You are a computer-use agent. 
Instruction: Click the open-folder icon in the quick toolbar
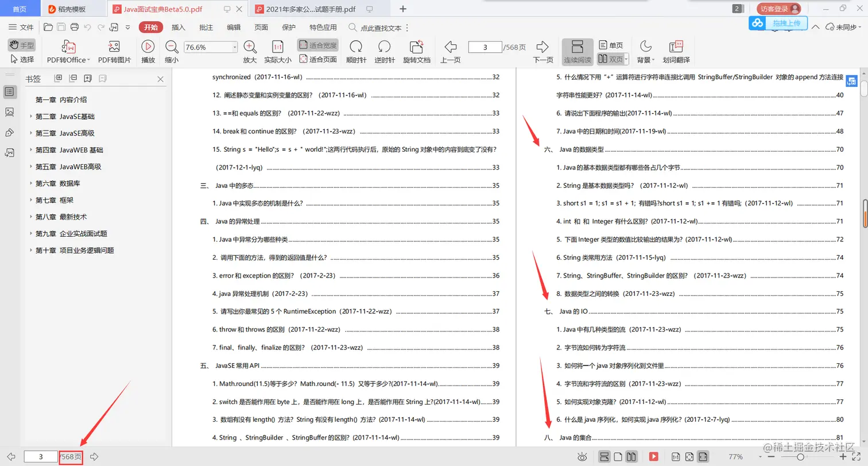(48, 27)
